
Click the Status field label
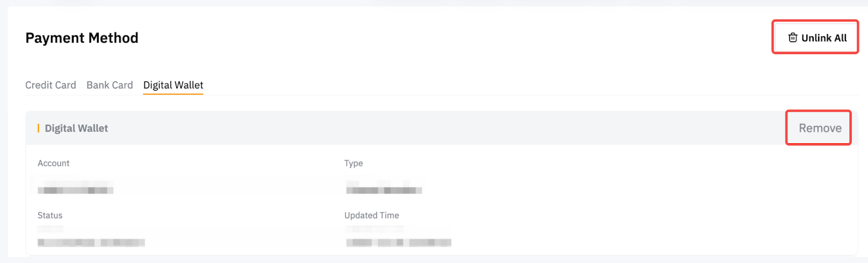point(50,215)
